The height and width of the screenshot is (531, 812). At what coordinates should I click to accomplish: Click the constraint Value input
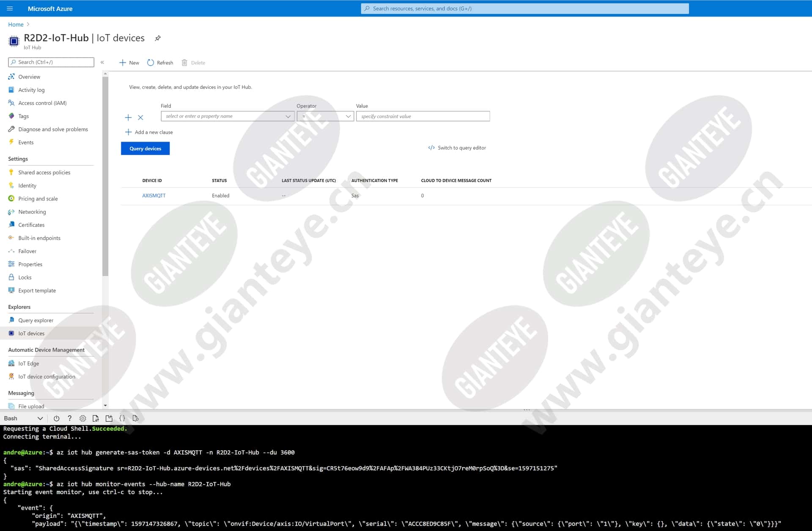point(423,116)
